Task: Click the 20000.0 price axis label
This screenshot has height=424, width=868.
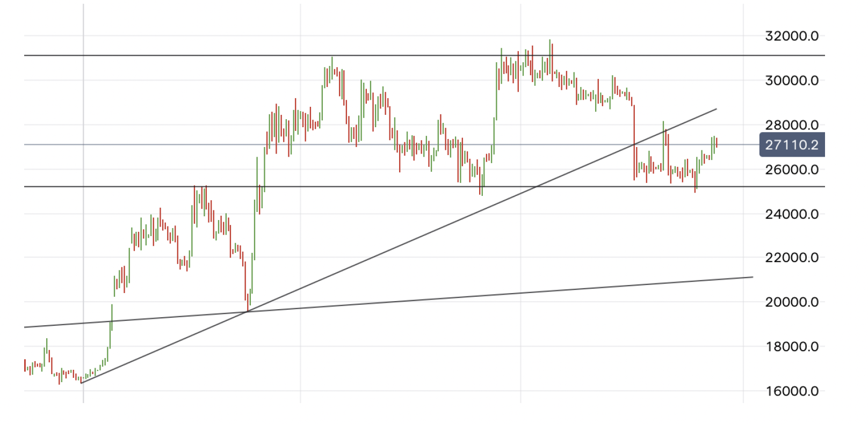Action: coord(792,302)
